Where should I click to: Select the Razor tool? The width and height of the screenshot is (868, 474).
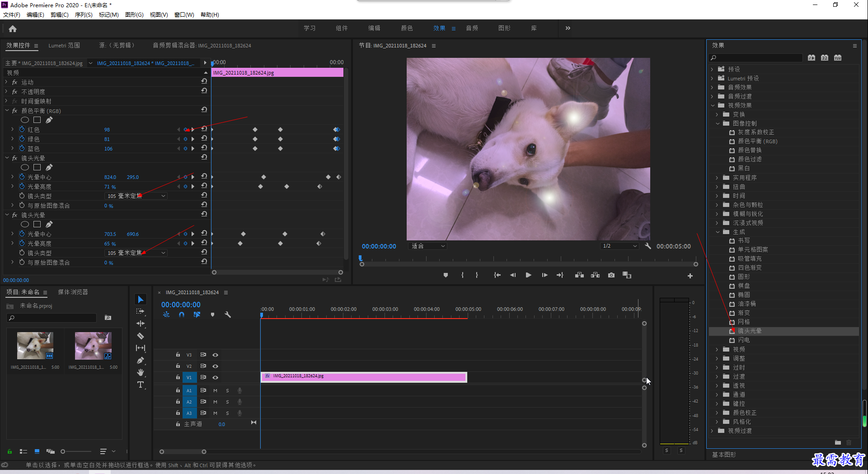(141, 336)
